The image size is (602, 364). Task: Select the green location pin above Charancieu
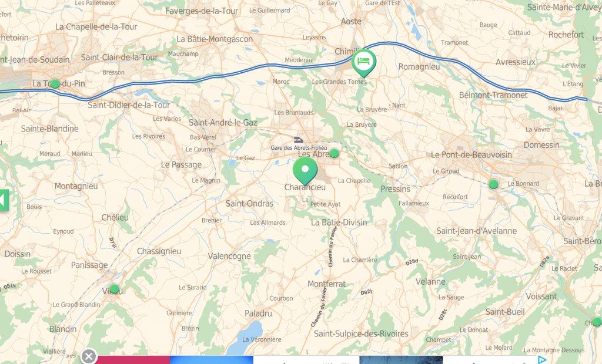click(x=305, y=171)
